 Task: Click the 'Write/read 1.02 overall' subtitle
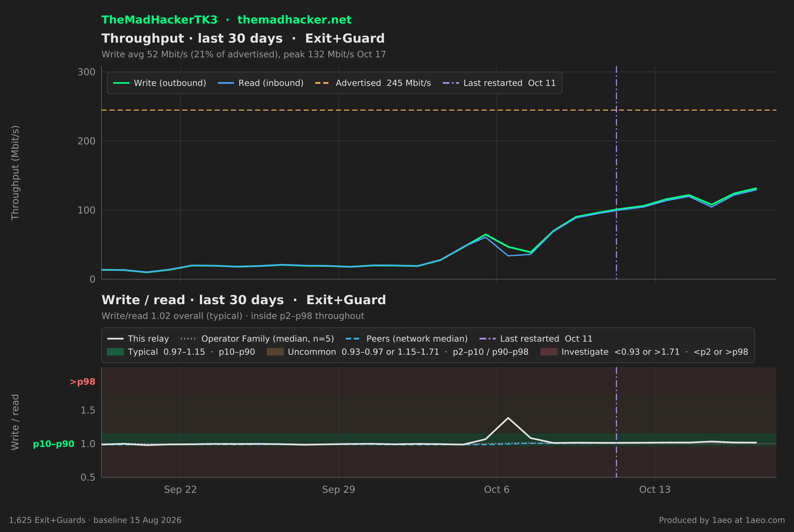[x=233, y=316]
